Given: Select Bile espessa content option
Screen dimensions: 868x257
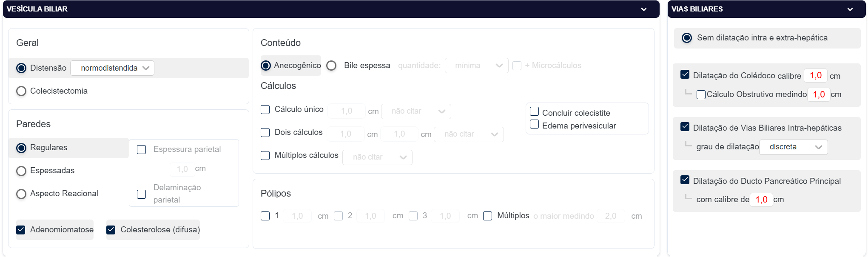Looking at the screenshot, I should [331, 66].
